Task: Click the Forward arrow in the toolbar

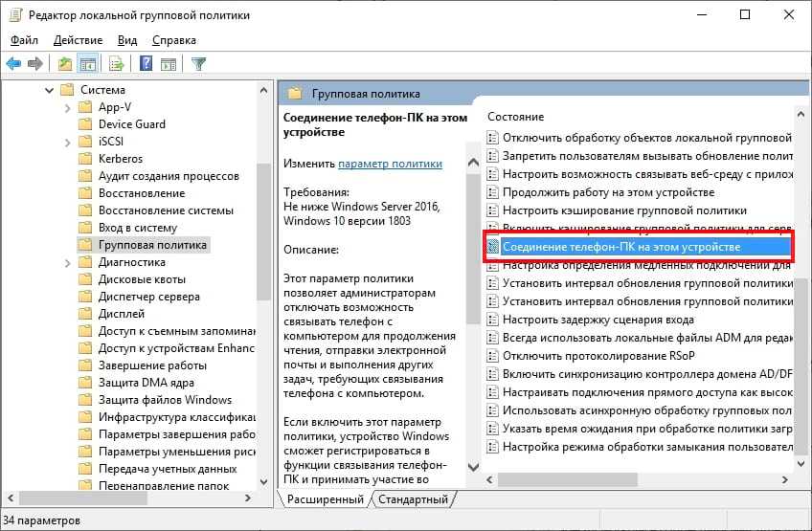Action: 35,64
